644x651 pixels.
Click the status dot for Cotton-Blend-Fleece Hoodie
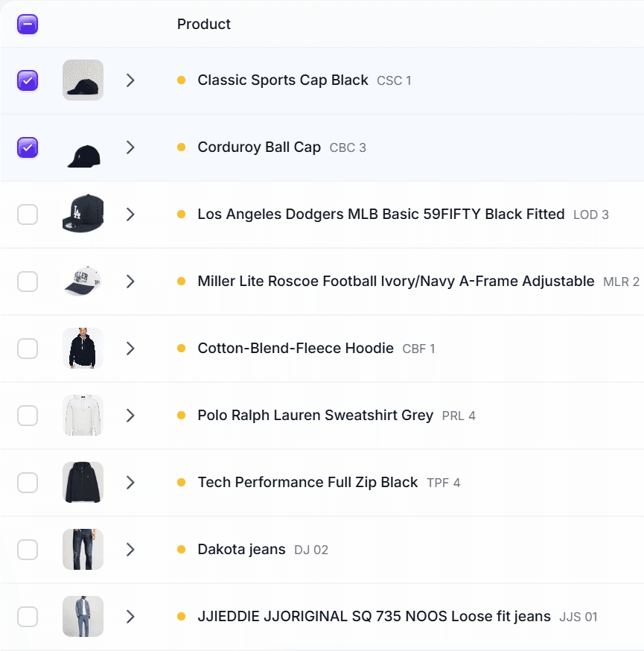tap(181, 348)
